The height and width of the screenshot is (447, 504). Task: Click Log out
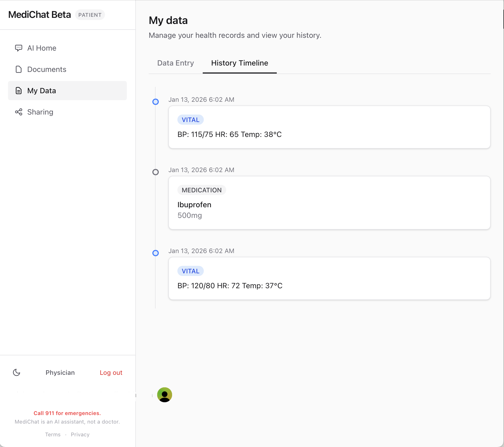pyautogui.click(x=111, y=372)
